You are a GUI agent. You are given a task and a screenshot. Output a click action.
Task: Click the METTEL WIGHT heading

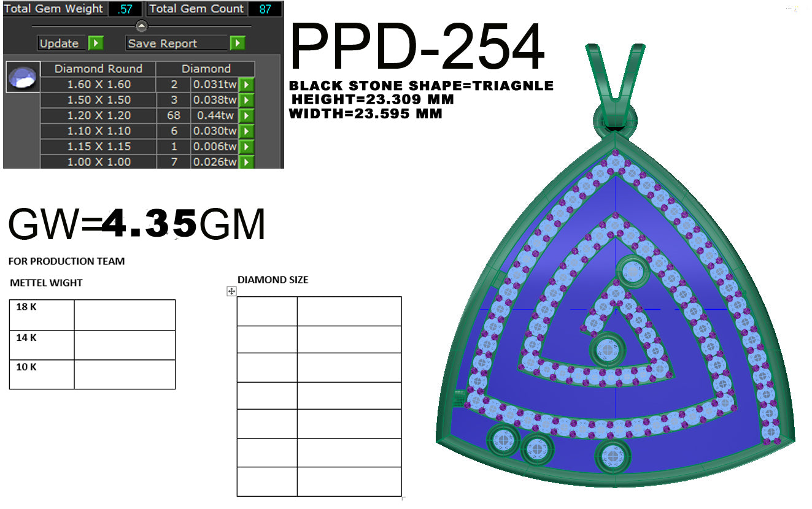(x=46, y=283)
